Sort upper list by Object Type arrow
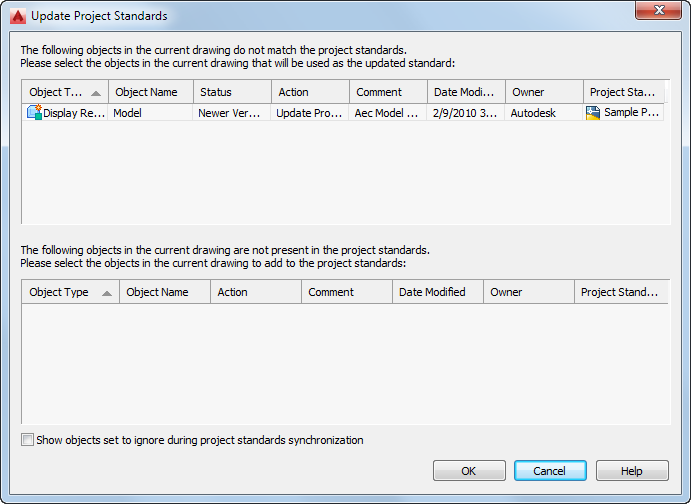The width and height of the screenshot is (691, 504). [x=96, y=93]
